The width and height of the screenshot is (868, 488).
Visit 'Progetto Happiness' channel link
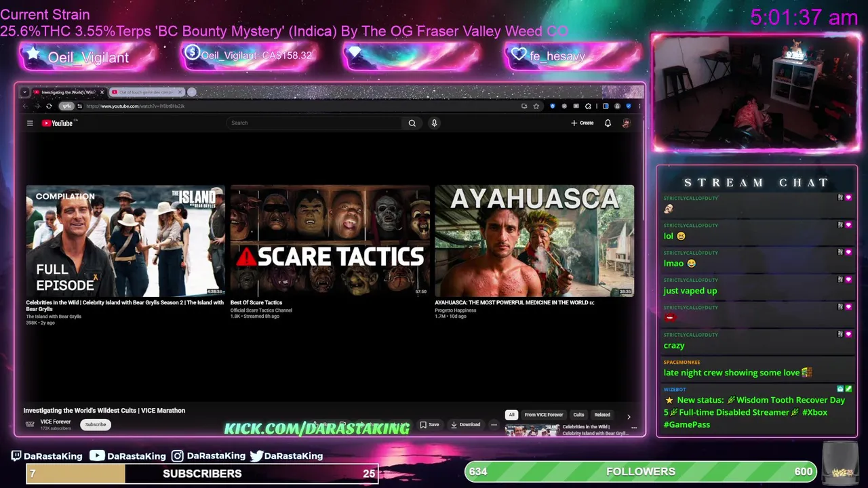[456, 310]
